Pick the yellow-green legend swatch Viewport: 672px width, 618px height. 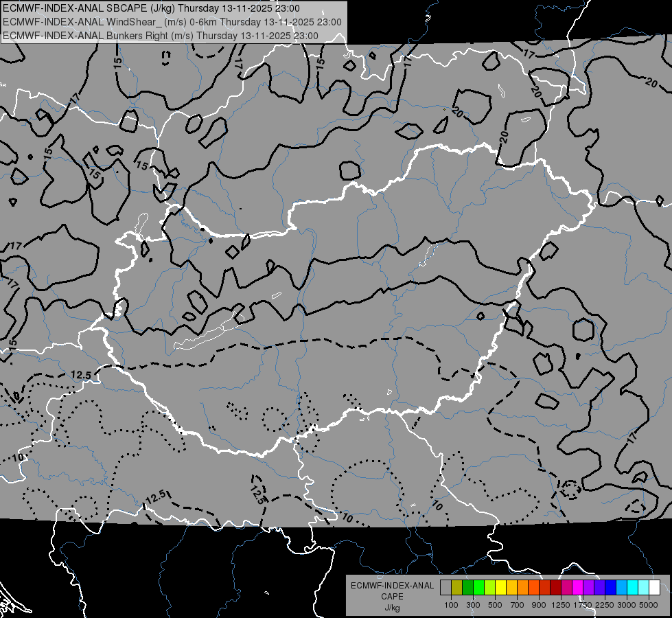click(489, 587)
